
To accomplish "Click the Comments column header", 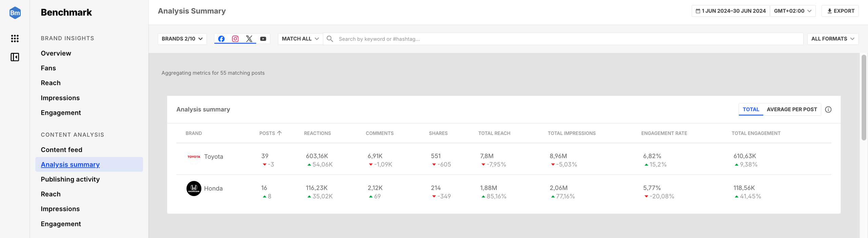I will tap(379, 133).
